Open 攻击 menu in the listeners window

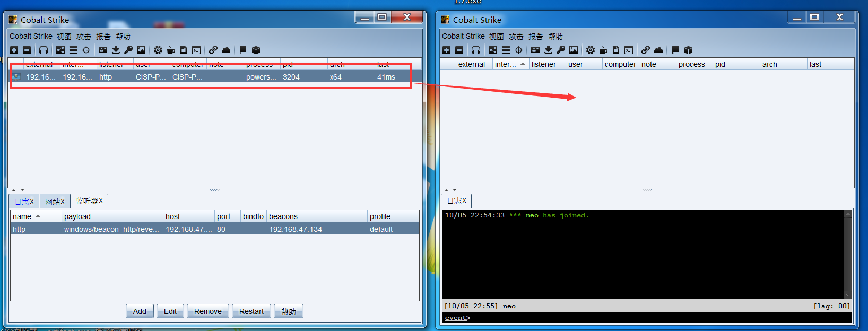tap(84, 36)
